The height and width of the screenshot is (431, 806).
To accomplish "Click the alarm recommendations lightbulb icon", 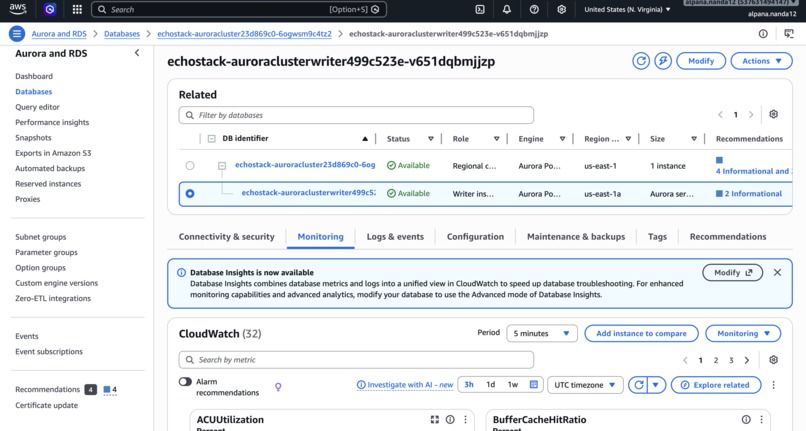I will 278,387.
